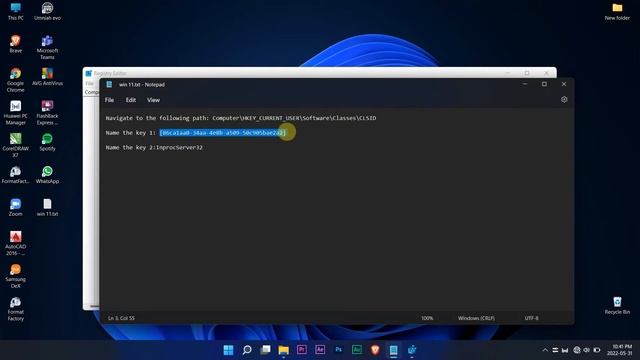Image resolution: width=640 pixels, height=360 pixels.
Task: Open Zoom desktop shortcut
Action: coord(16,207)
